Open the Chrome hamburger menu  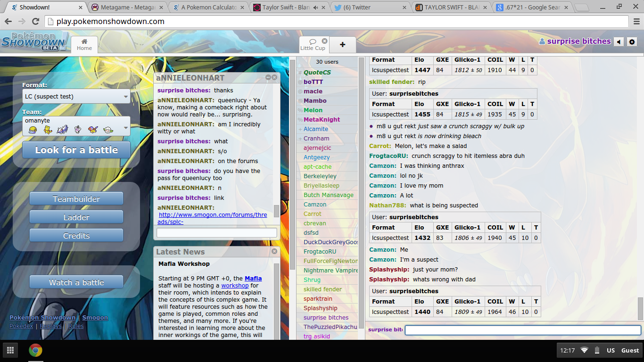click(x=636, y=22)
